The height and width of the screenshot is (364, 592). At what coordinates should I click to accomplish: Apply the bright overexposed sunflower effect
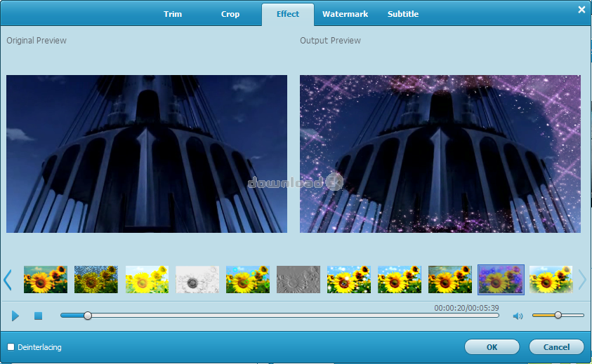[x=147, y=280]
